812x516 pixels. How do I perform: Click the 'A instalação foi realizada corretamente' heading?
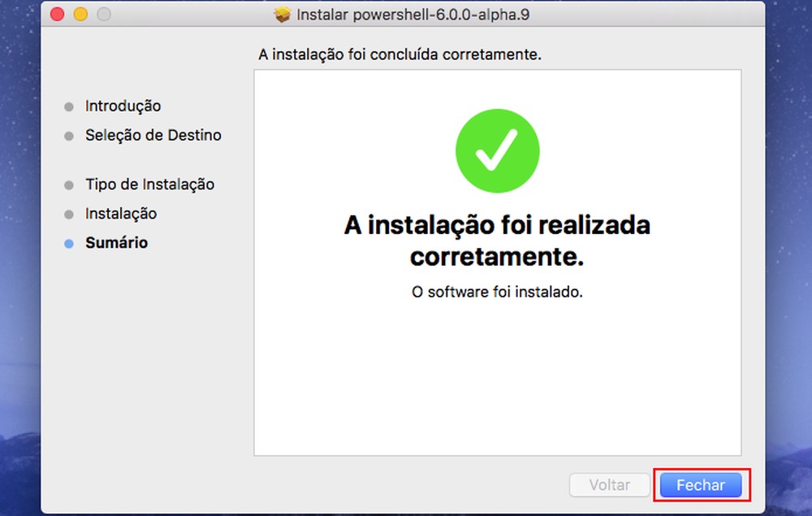coord(498,240)
